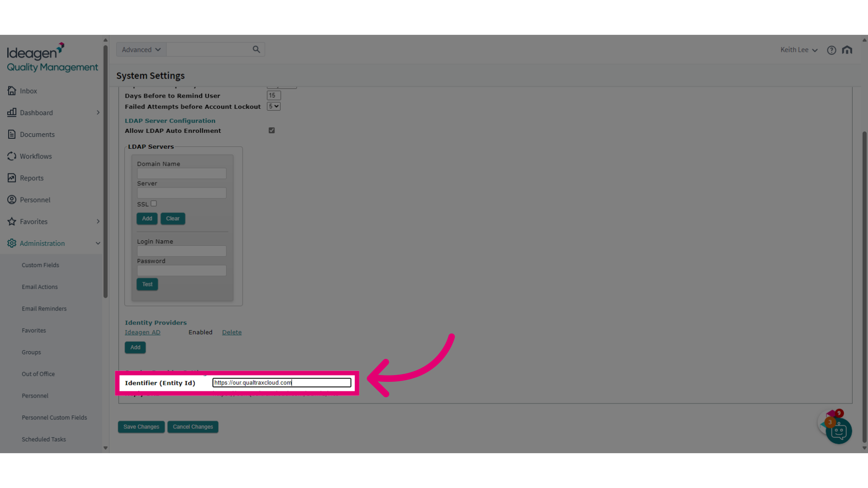Viewport: 868px width, 488px height.
Task: Open Failed Attempts before Account Lockout dropdown
Action: (274, 106)
